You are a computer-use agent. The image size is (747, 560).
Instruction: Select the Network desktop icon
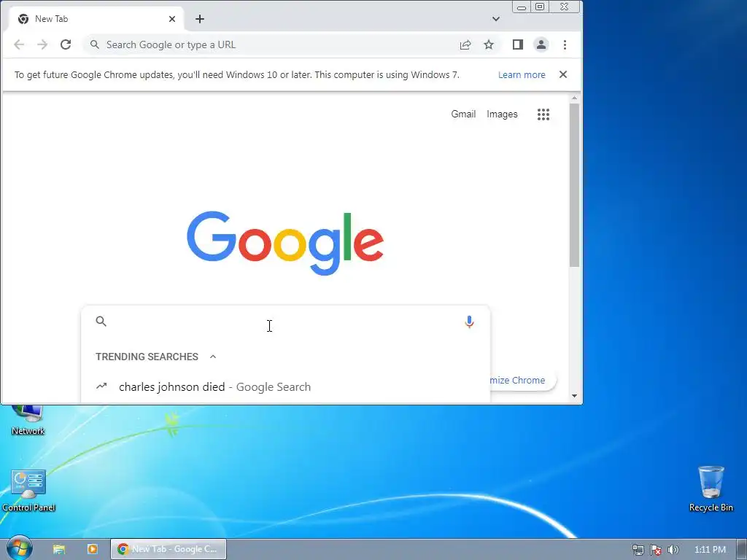pyautogui.click(x=28, y=421)
